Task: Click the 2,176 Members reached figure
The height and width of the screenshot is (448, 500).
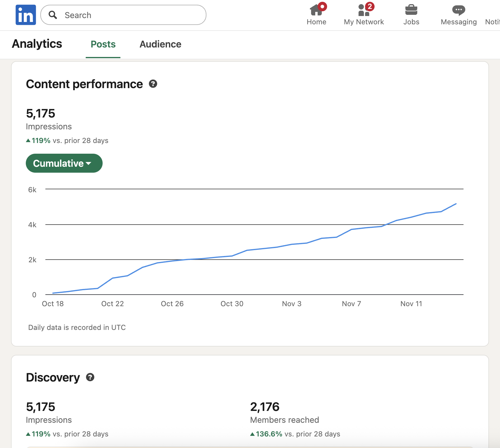Action: coord(265,407)
